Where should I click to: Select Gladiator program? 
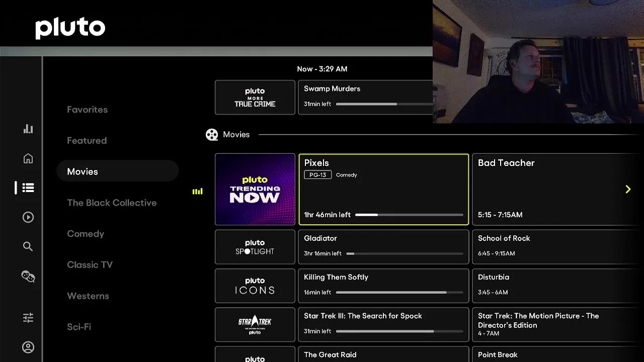click(x=384, y=247)
